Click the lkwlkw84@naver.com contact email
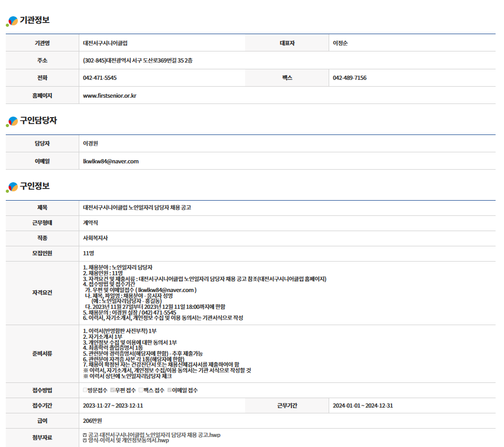504x447 pixels. pyautogui.click(x=111, y=161)
